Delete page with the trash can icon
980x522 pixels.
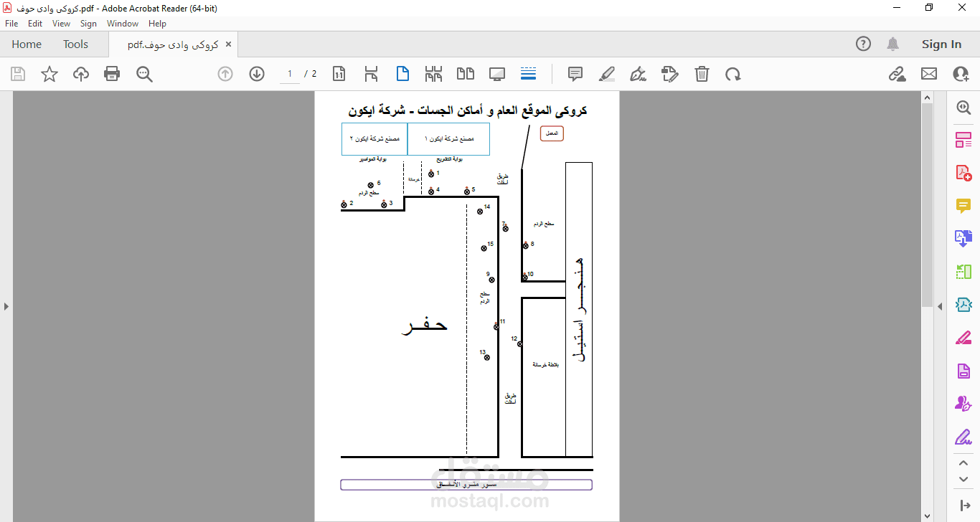click(x=702, y=74)
